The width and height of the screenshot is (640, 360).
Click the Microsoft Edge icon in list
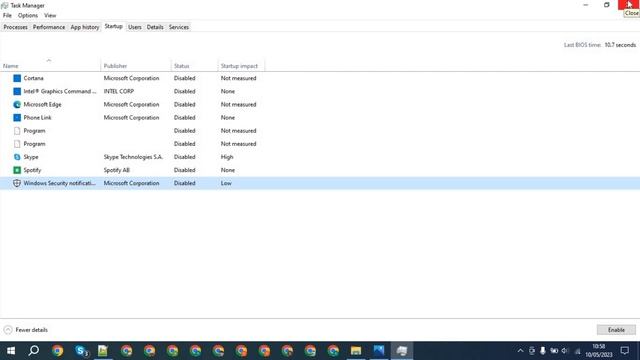click(x=17, y=104)
